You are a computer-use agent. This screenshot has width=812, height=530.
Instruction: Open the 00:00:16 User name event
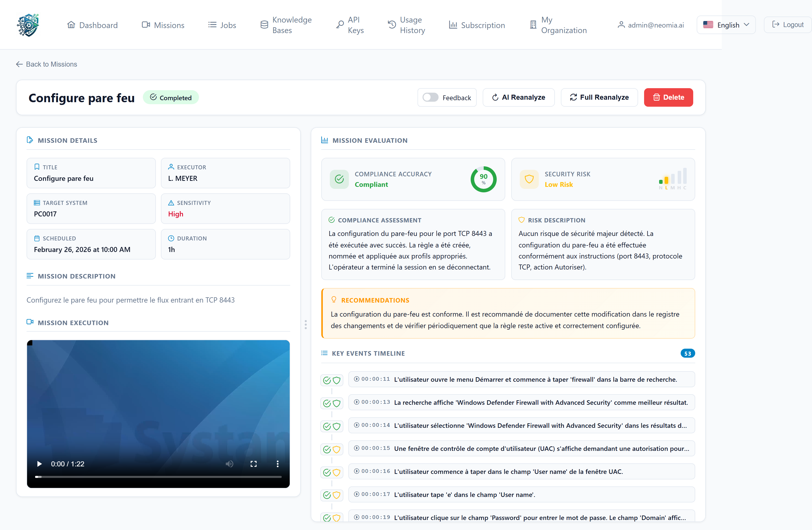click(x=521, y=471)
